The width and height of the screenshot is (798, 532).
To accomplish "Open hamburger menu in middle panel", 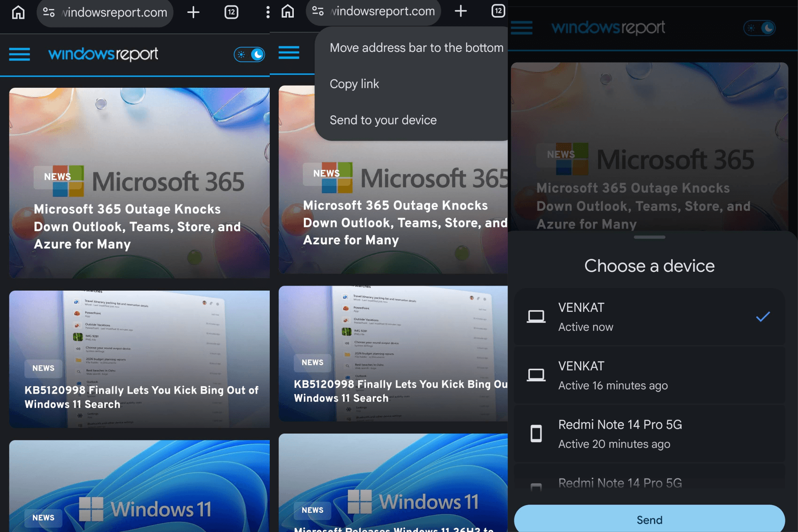I will click(x=289, y=53).
